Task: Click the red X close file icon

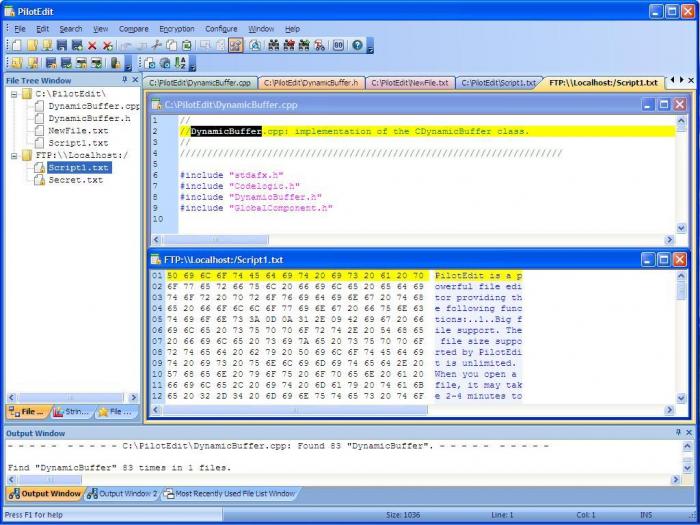Action: (x=92, y=46)
